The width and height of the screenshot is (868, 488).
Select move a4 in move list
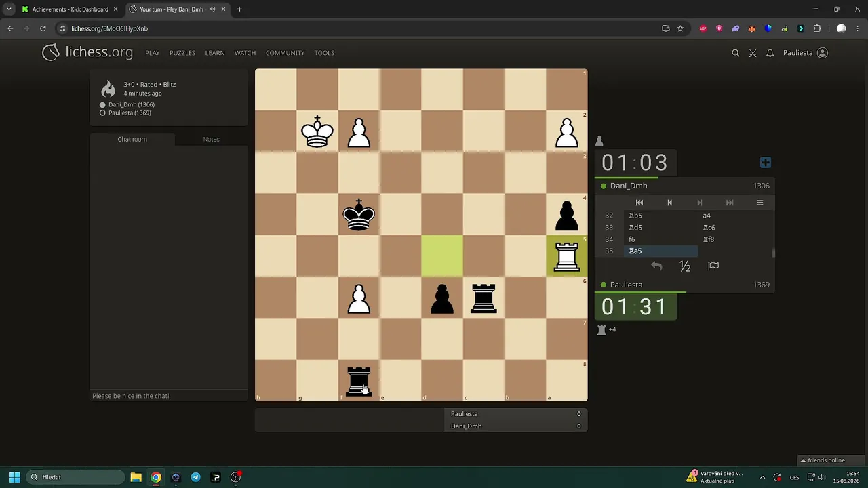coord(734,216)
